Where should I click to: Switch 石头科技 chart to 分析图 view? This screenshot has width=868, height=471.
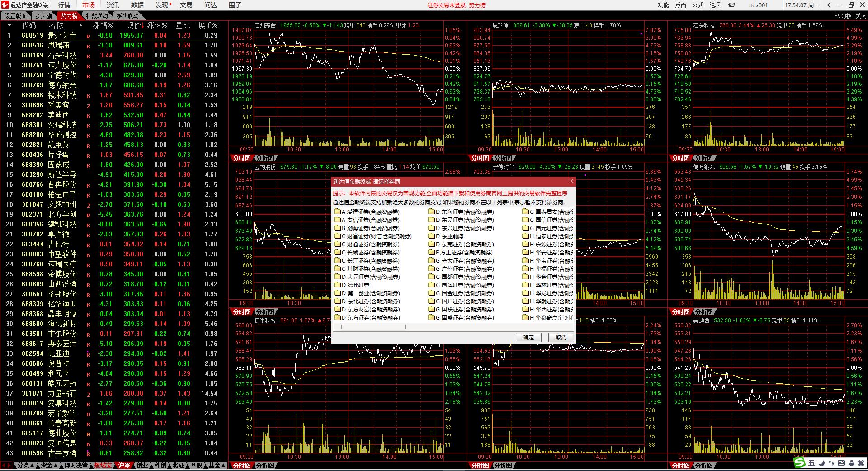click(x=703, y=158)
